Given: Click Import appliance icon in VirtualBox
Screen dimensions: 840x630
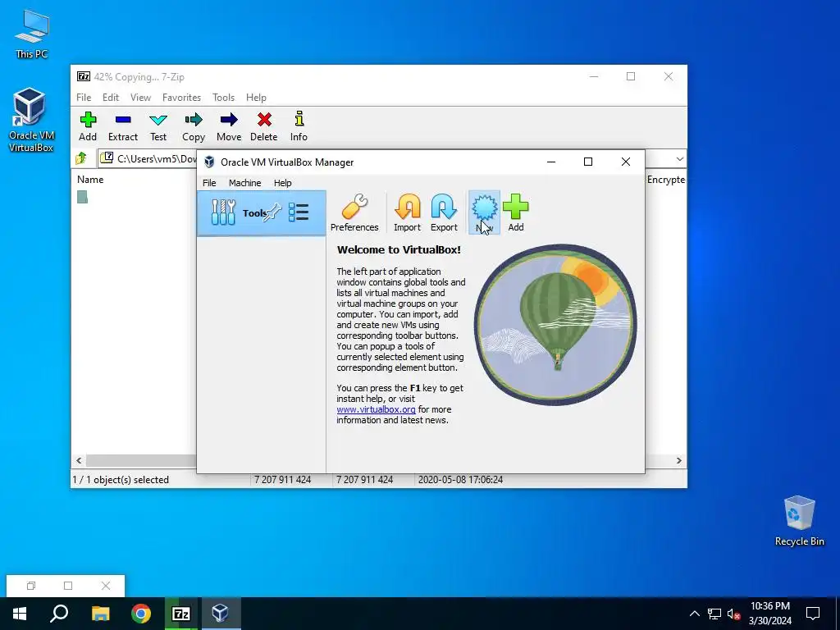Looking at the screenshot, I should pos(407,212).
